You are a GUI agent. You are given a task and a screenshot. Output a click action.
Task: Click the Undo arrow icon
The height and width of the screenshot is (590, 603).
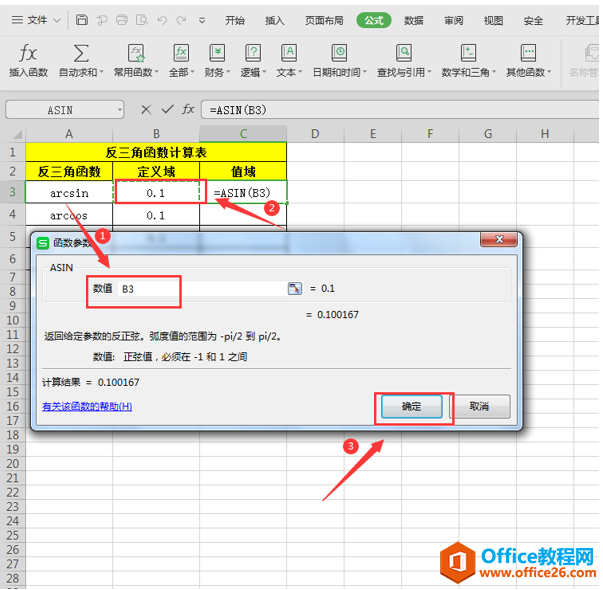(x=162, y=20)
